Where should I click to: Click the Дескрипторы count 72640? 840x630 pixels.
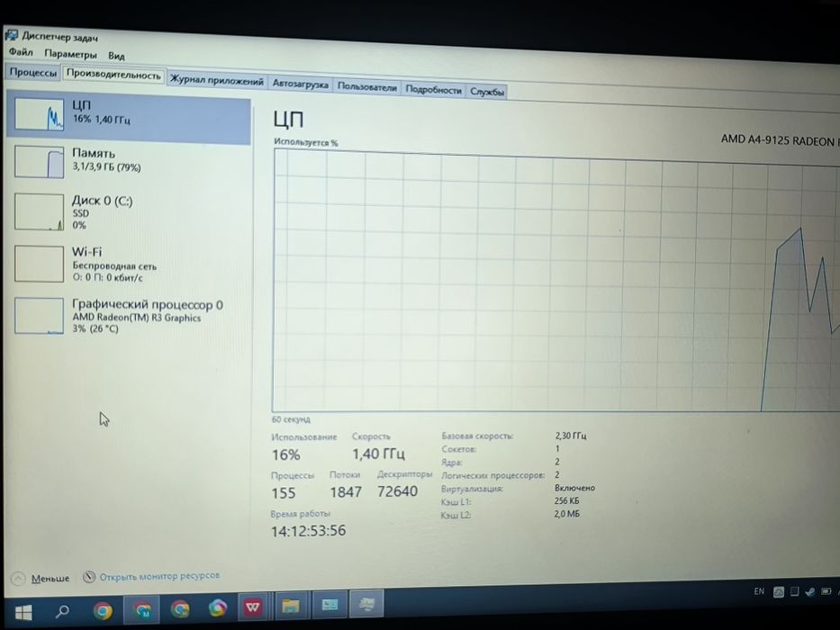(397, 491)
